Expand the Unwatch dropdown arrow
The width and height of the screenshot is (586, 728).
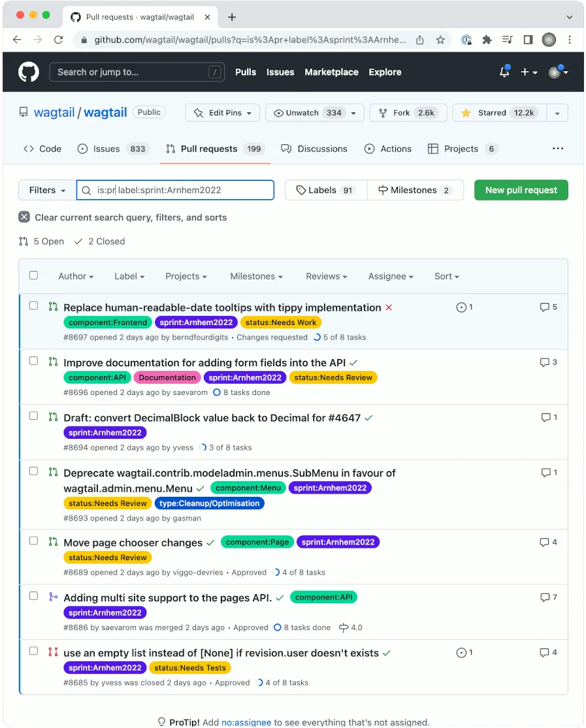pyautogui.click(x=353, y=112)
